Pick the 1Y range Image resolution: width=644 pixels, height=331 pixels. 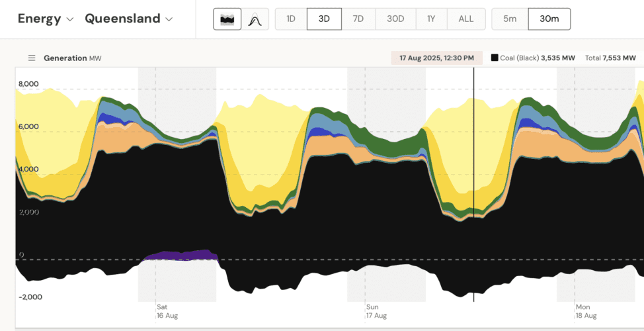[x=431, y=19]
